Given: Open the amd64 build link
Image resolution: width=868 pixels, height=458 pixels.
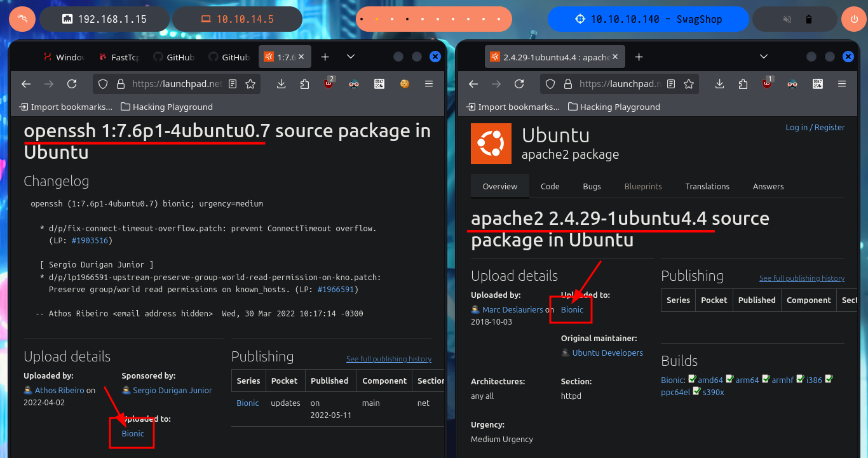Looking at the screenshot, I should (710, 381).
